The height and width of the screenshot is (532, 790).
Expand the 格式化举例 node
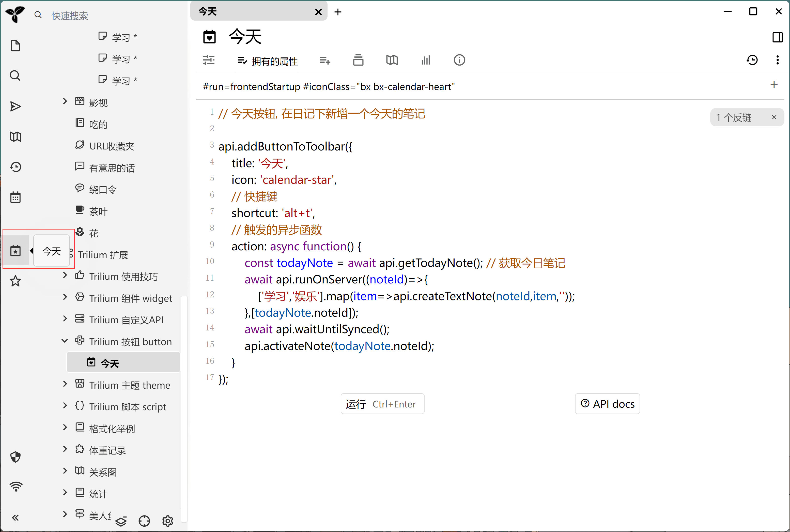pos(65,427)
